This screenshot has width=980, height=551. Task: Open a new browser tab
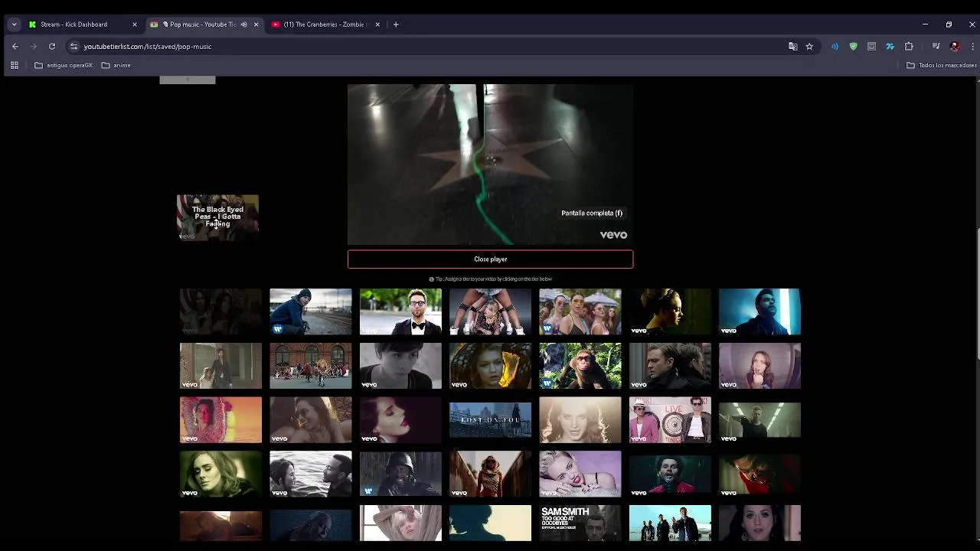[x=396, y=24]
